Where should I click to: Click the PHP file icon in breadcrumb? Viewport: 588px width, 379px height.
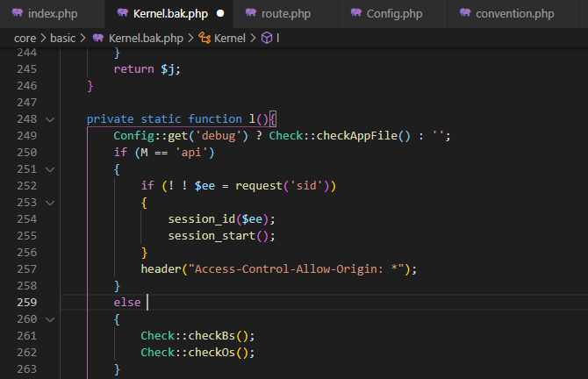tap(98, 38)
